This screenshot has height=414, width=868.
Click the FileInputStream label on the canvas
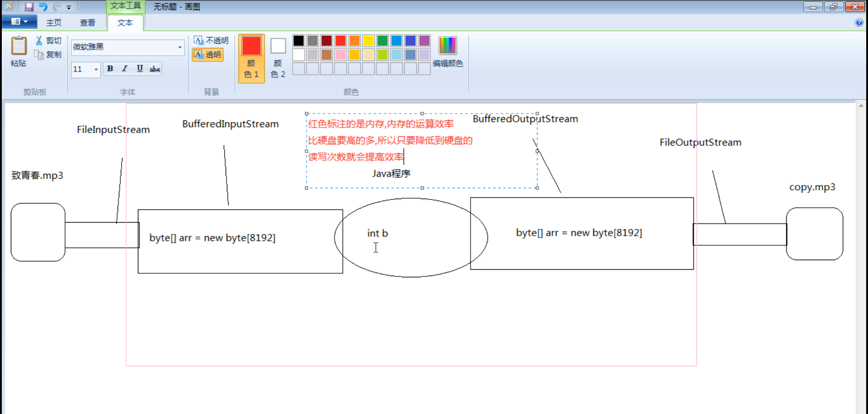coord(113,130)
